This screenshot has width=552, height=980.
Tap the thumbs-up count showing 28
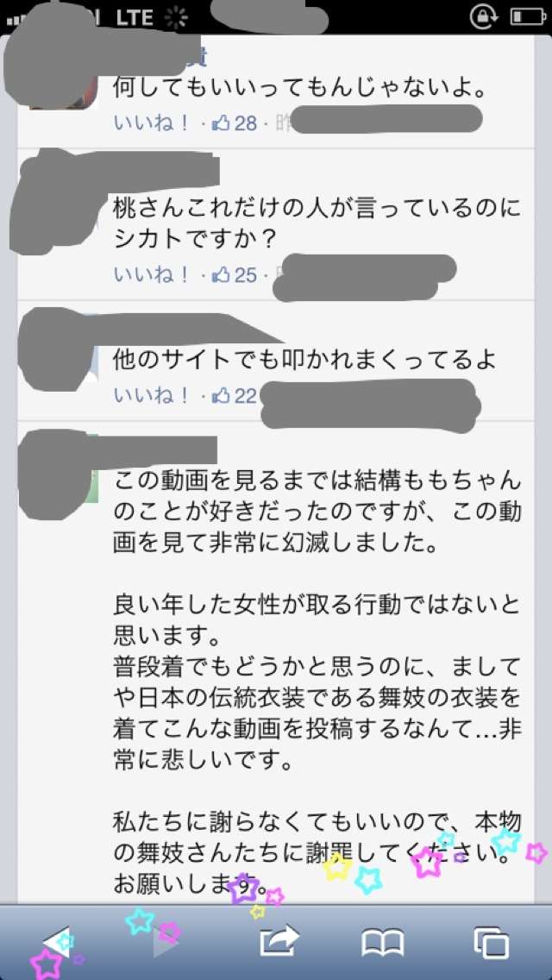pyautogui.click(x=235, y=123)
